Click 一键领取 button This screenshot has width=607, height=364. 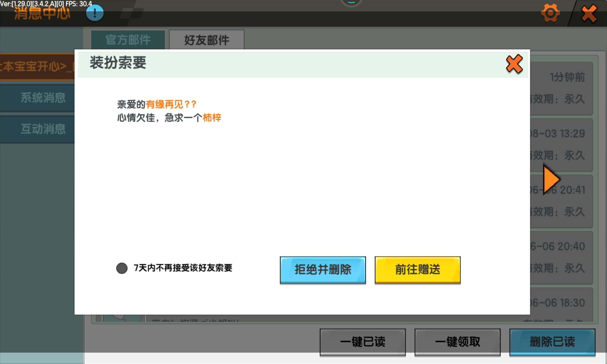click(x=457, y=342)
